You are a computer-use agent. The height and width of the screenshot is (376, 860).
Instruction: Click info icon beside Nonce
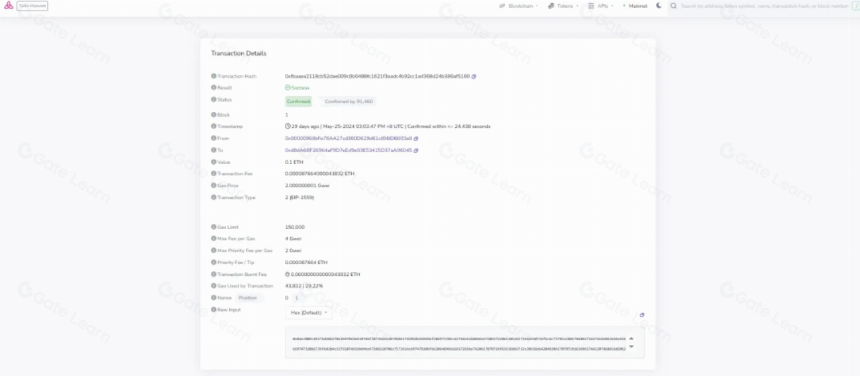pyautogui.click(x=214, y=298)
